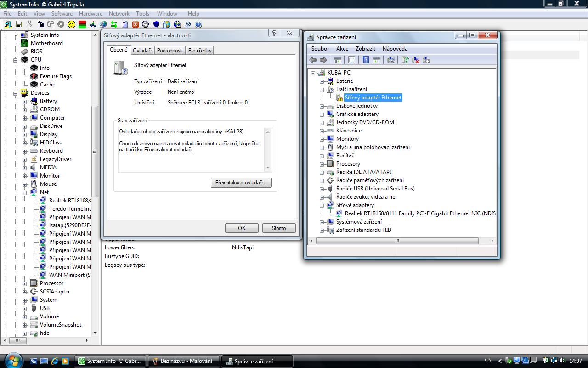Click the scan for hardware changes icon

pyautogui.click(x=390, y=60)
